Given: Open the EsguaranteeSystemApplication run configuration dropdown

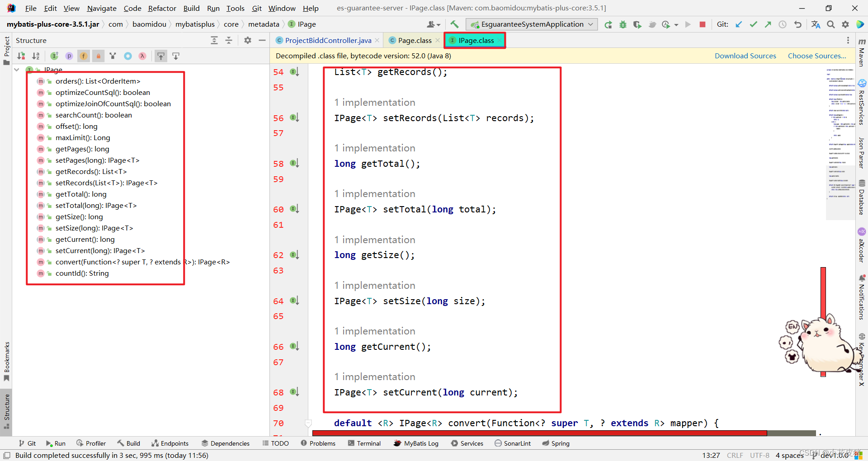Looking at the screenshot, I should coord(532,24).
